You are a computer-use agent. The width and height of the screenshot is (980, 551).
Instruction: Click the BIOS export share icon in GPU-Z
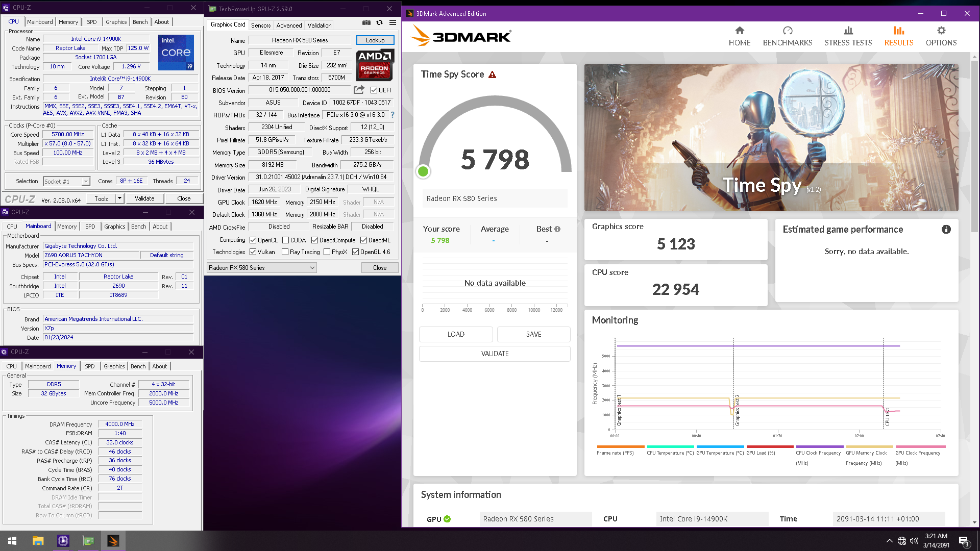[359, 90]
